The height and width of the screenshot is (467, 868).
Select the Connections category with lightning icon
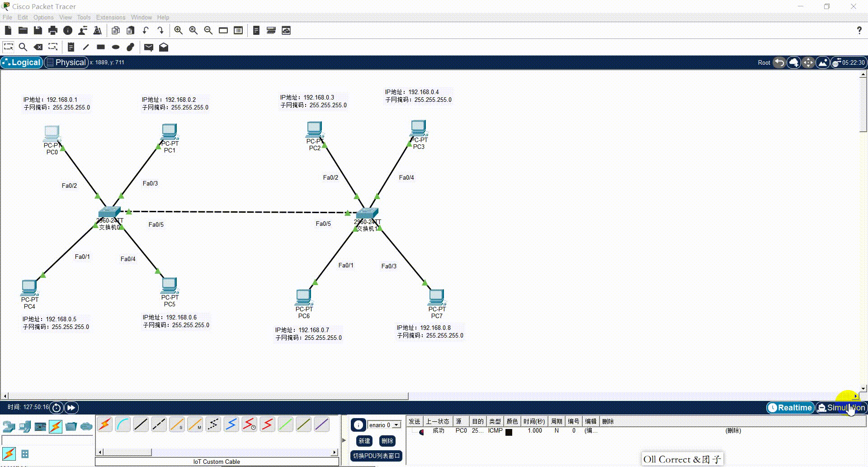point(56,426)
